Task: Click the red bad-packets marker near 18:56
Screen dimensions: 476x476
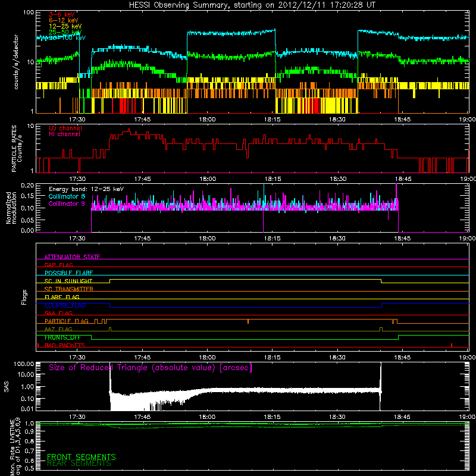Action: 452,345
